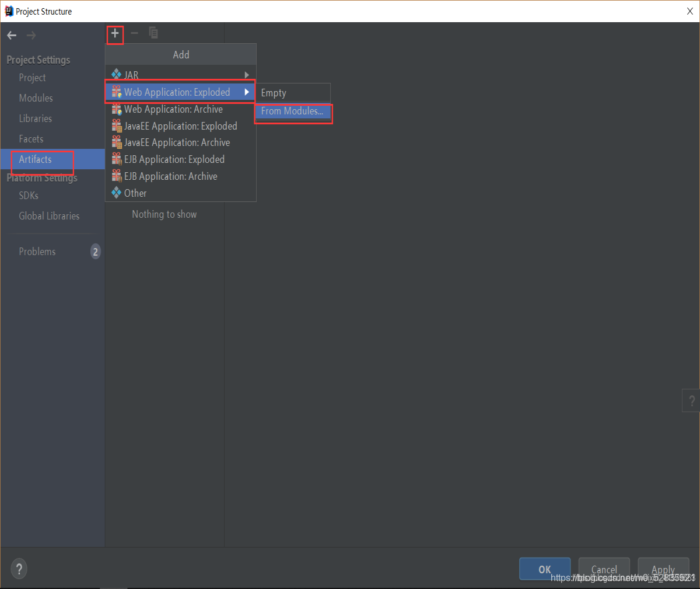The image size is (700, 589).
Task: Choose EJB Application: Archive entry
Action: tap(180, 176)
